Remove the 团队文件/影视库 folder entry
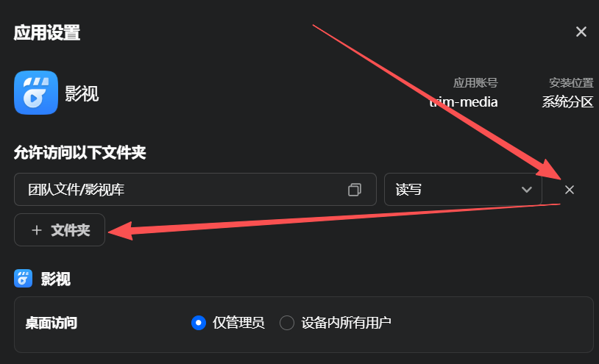Screen dimensions: 599x364 coord(570,190)
